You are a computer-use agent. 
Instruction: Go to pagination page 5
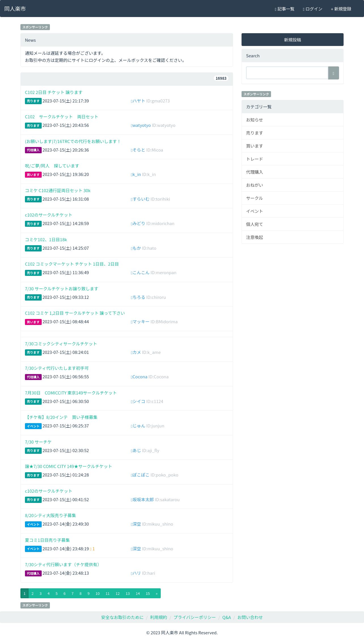click(56, 593)
